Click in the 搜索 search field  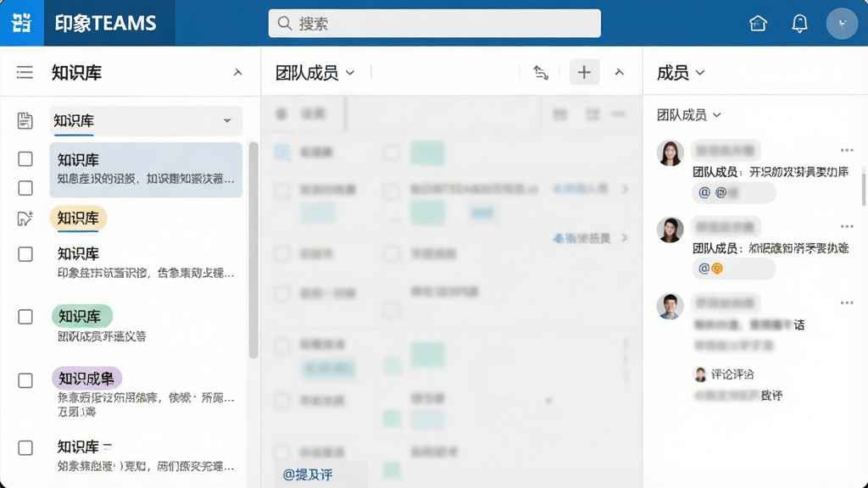click(x=435, y=23)
